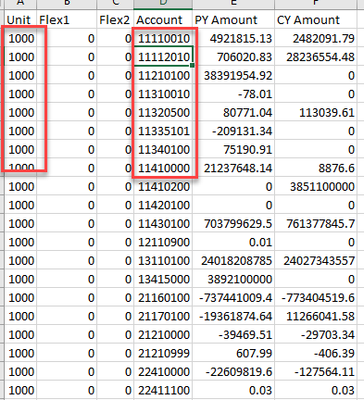The width and height of the screenshot is (364, 400).
Task: Choose account cell 11420100
Action: coord(163,205)
